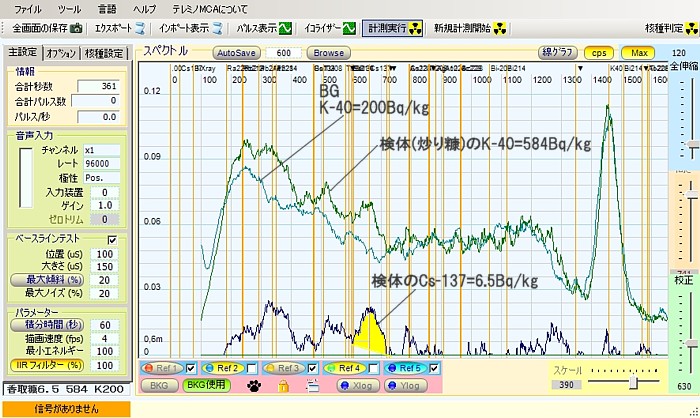Click the 合計秒数 value 361

pos(98,86)
